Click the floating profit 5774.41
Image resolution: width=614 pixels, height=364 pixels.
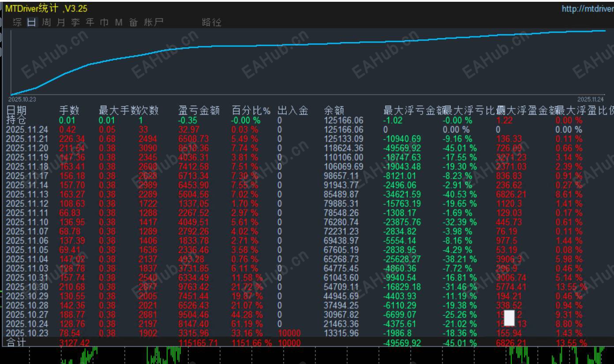511,287
